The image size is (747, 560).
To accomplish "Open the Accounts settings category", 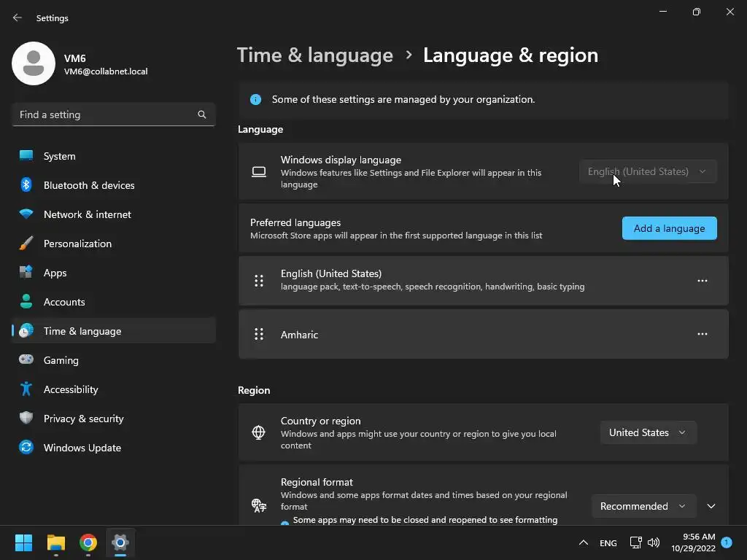I will pyautogui.click(x=113, y=302).
